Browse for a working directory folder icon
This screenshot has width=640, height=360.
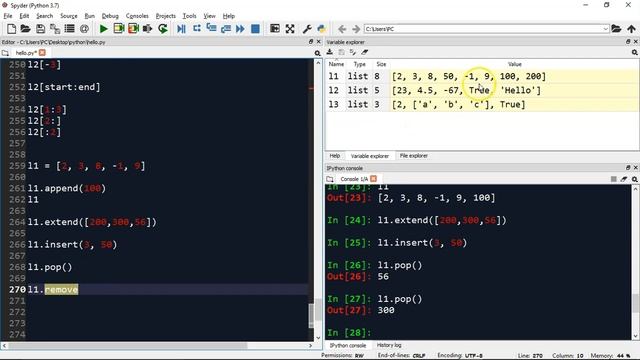(x=616, y=29)
